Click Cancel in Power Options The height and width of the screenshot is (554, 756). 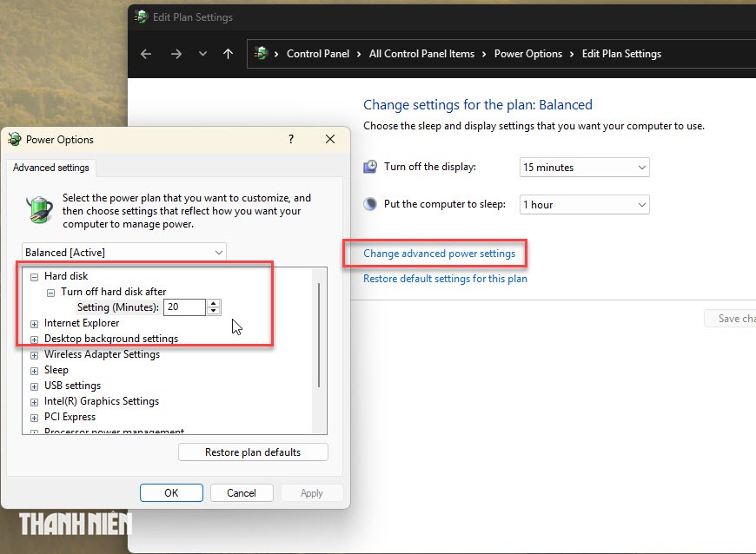tap(242, 493)
